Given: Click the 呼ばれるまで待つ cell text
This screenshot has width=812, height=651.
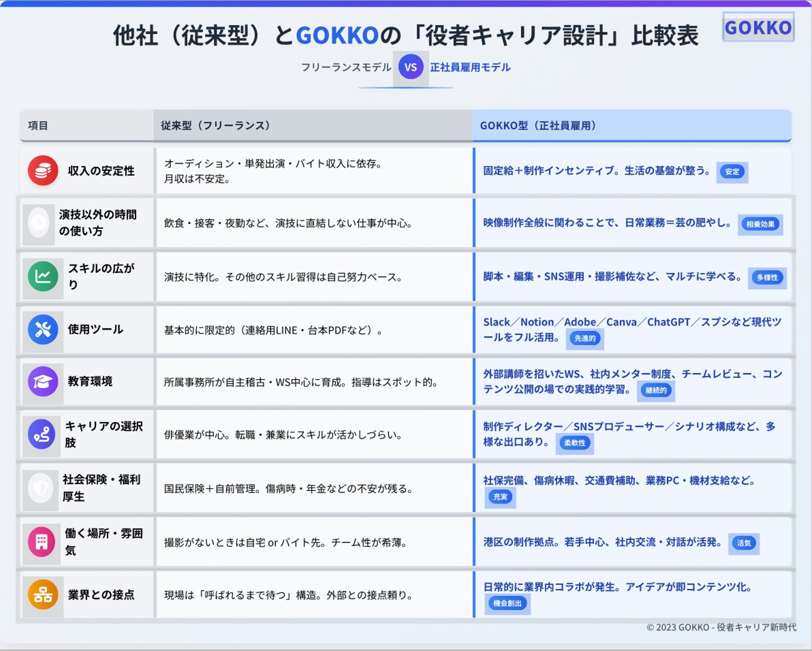Looking at the screenshot, I should point(289,595).
